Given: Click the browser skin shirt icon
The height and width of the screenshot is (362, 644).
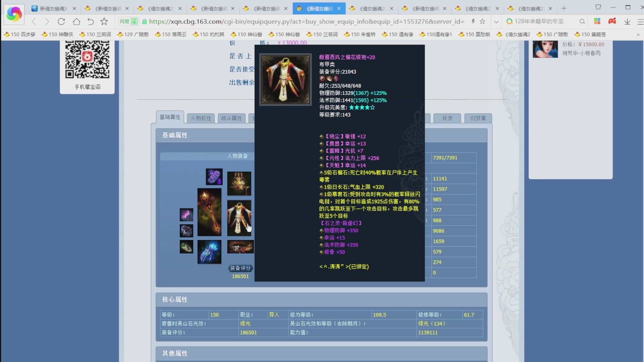Looking at the screenshot, I should coord(598,7).
